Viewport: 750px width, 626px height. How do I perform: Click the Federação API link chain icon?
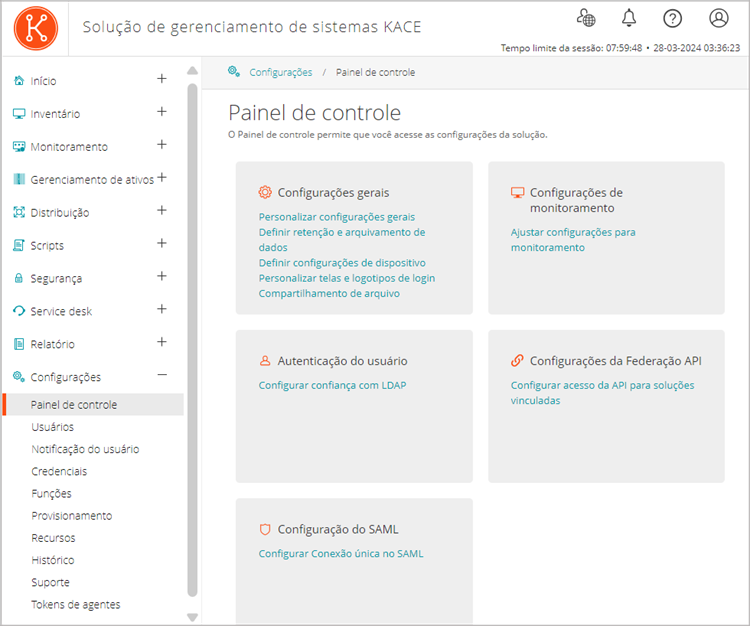coord(517,361)
